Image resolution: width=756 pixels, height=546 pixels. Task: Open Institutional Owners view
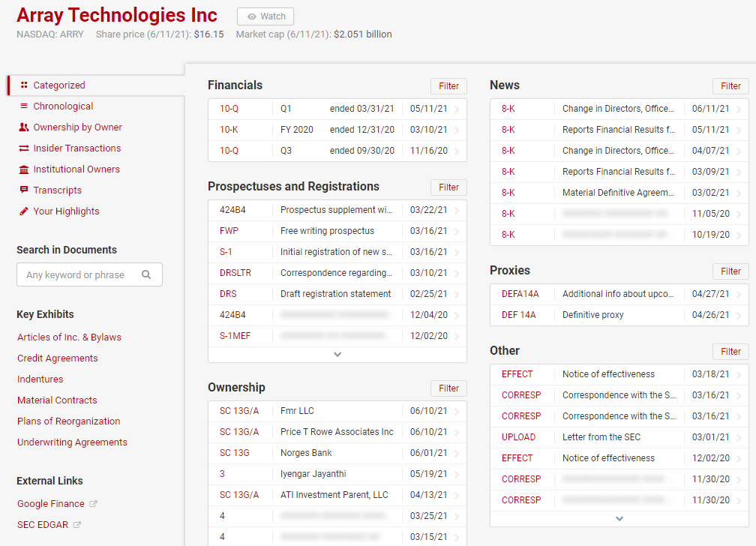tap(76, 169)
